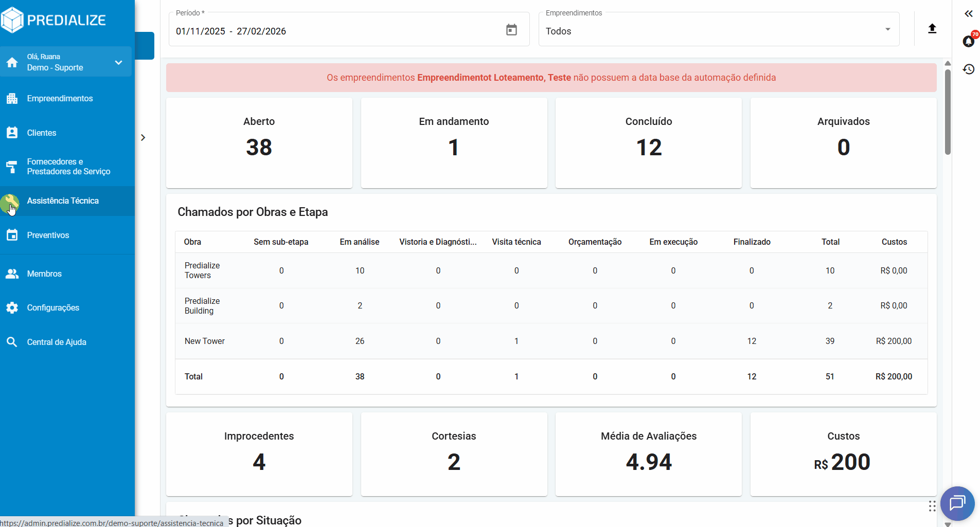
Task: Open notifications bell with badge
Action: click(968, 41)
